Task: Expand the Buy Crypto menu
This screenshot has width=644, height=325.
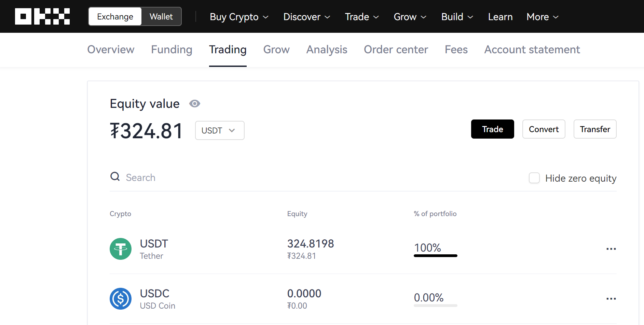Action: [239, 17]
